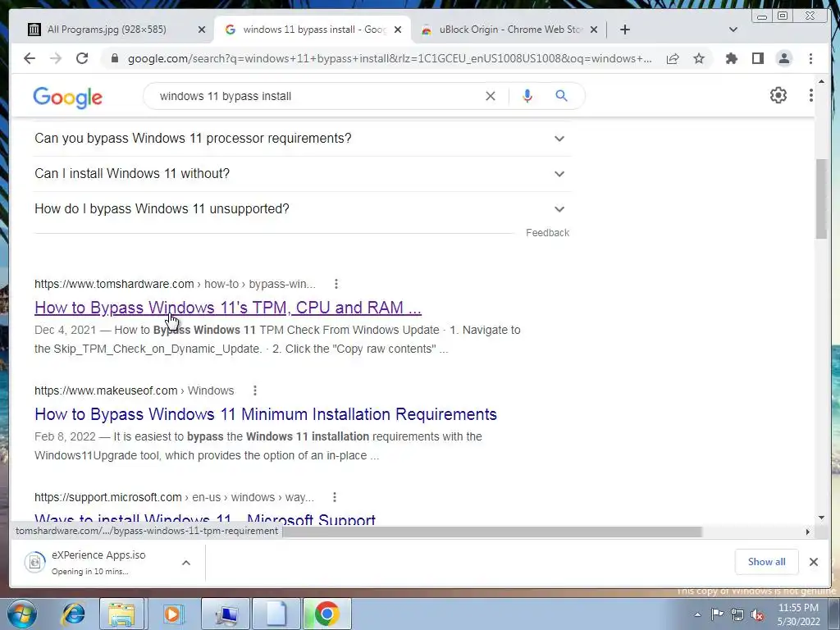840x630 pixels.
Task: Click Chrome icon in the taskbar
Action: 326,614
